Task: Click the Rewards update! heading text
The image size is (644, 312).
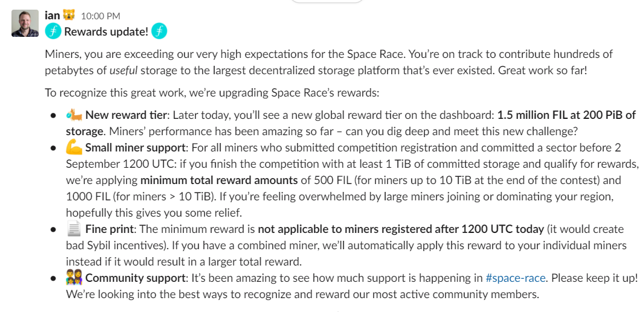Action: [106, 31]
